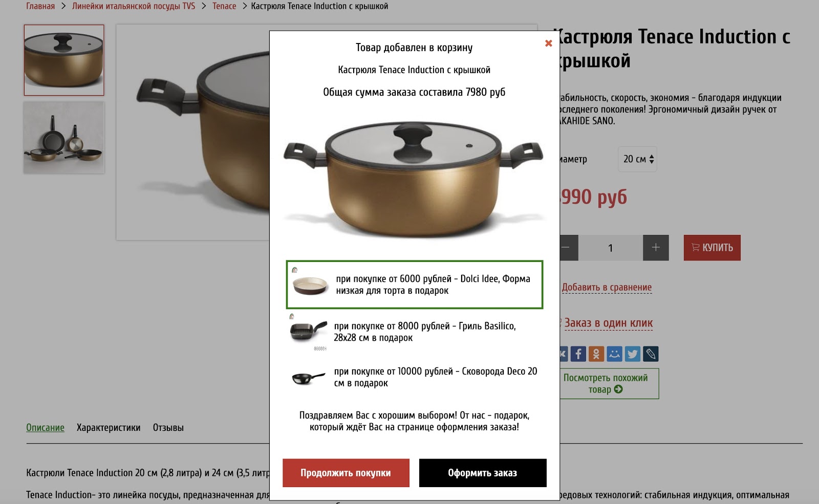Select the Гриль Basilico gift option
The height and width of the screenshot is (504, 819).
coord(415,332)
